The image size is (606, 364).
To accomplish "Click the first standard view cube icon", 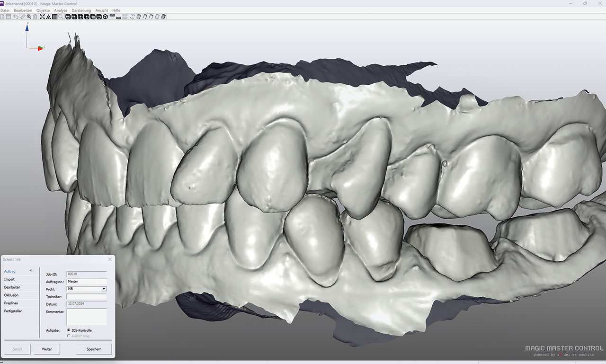I will tap(68, 17).
